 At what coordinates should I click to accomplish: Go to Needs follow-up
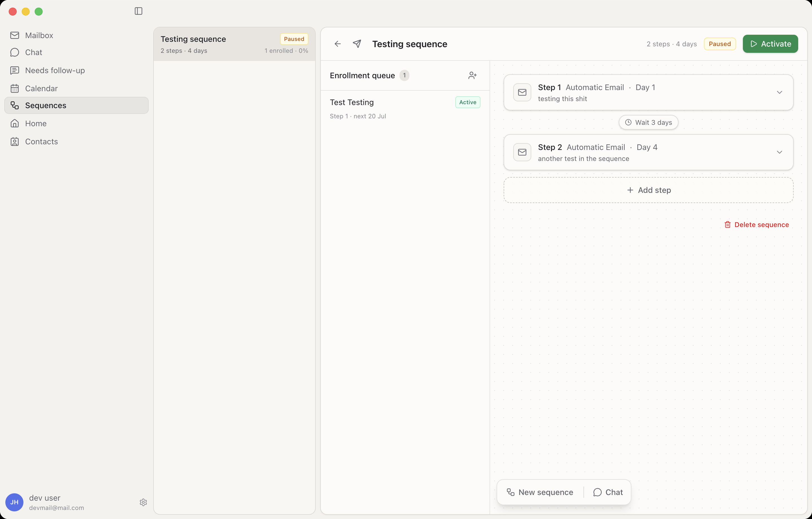tap(76, 70)
